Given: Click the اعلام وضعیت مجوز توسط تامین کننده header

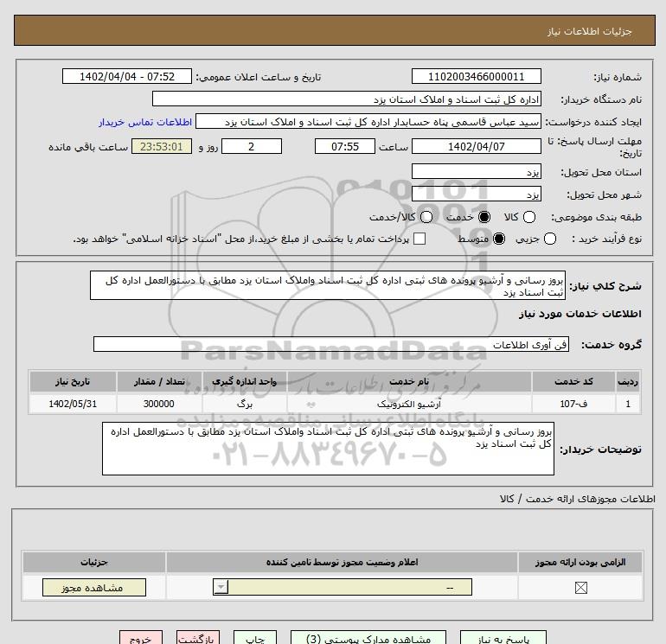Looking at the screenshot, I should tap(342, 563).
